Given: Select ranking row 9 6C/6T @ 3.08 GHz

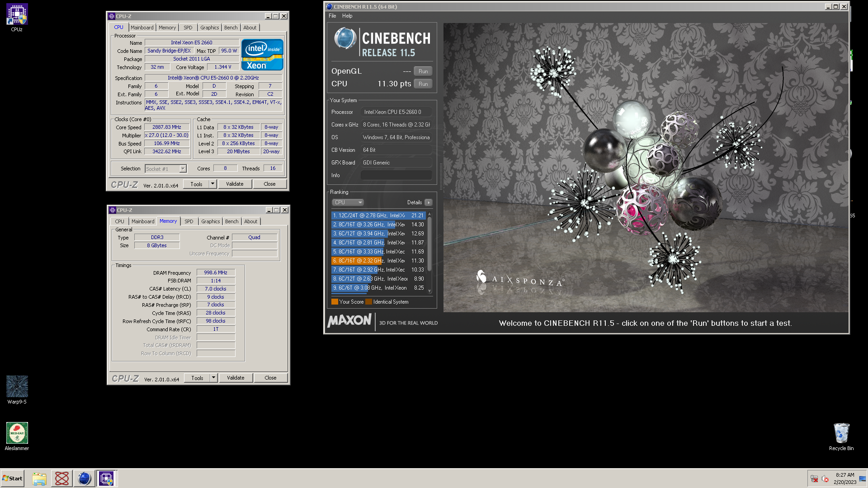Looking at the screenshot, I should [x=378, y=288].
